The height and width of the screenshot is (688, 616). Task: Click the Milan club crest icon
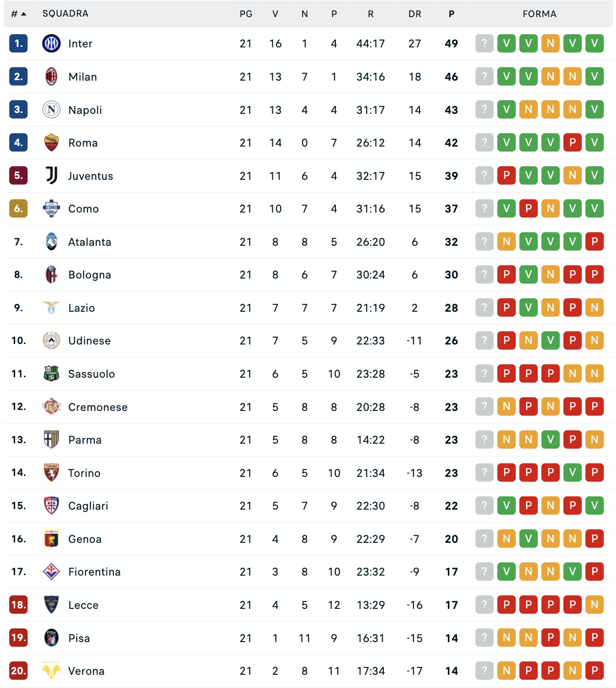coord(51,77)
